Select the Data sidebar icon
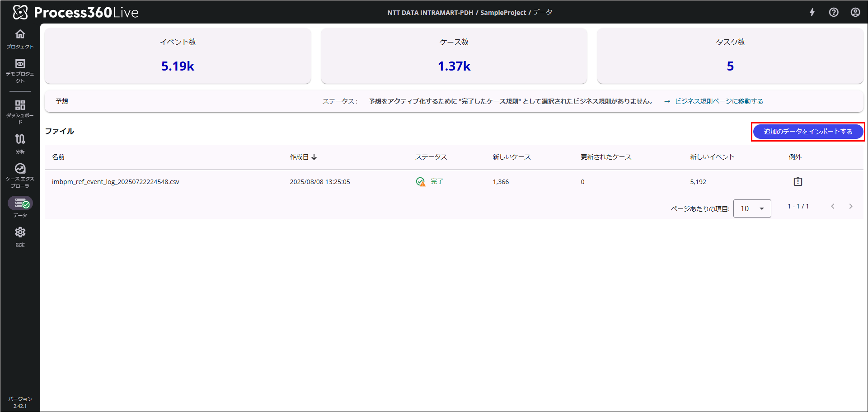This screenshot has height=412, width=868. [20, 204]
